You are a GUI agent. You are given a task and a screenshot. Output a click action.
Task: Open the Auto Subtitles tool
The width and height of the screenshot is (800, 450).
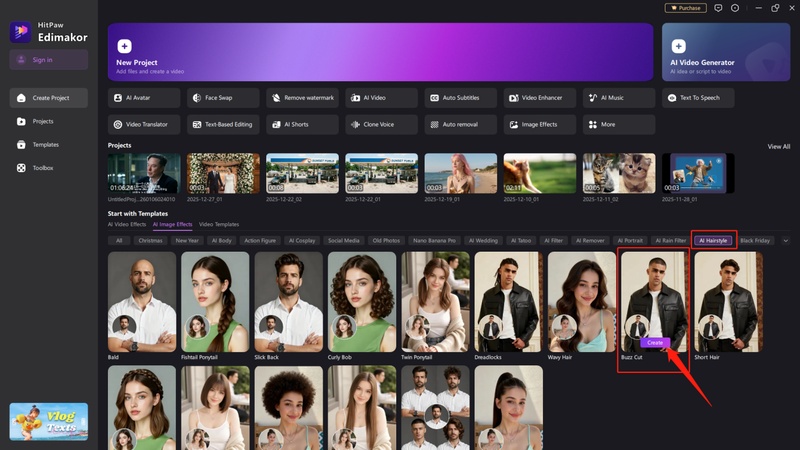click(461, 98)
